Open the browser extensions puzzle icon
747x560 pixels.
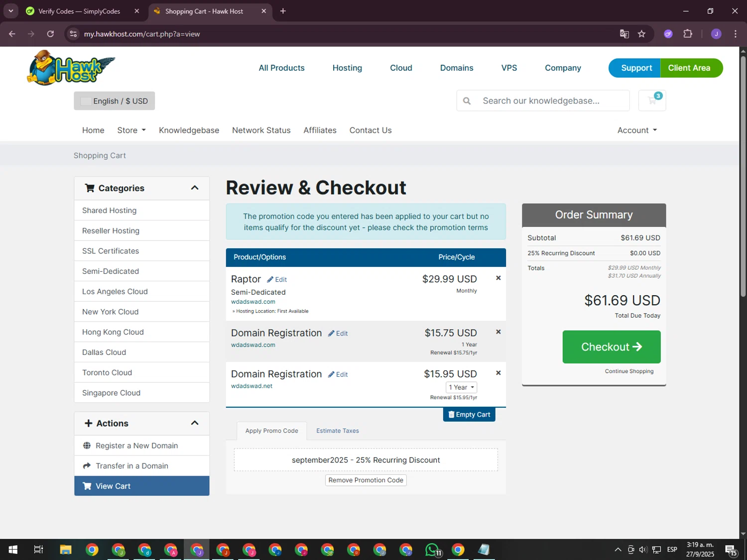[688, 34]
